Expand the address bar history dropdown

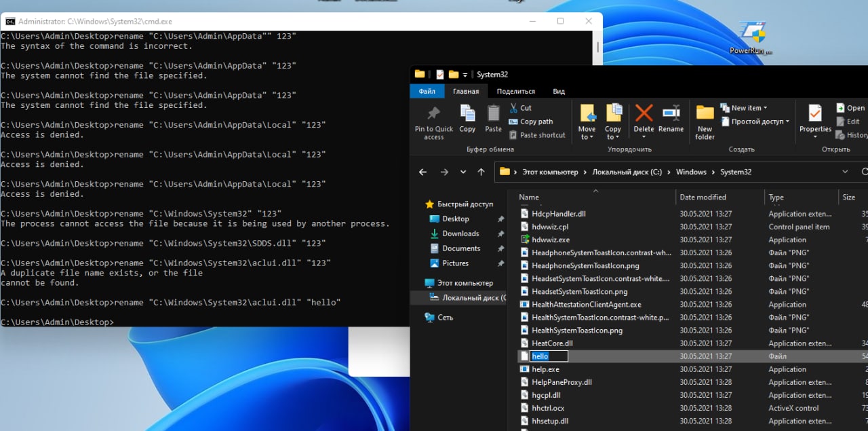(x=845, y=172)
